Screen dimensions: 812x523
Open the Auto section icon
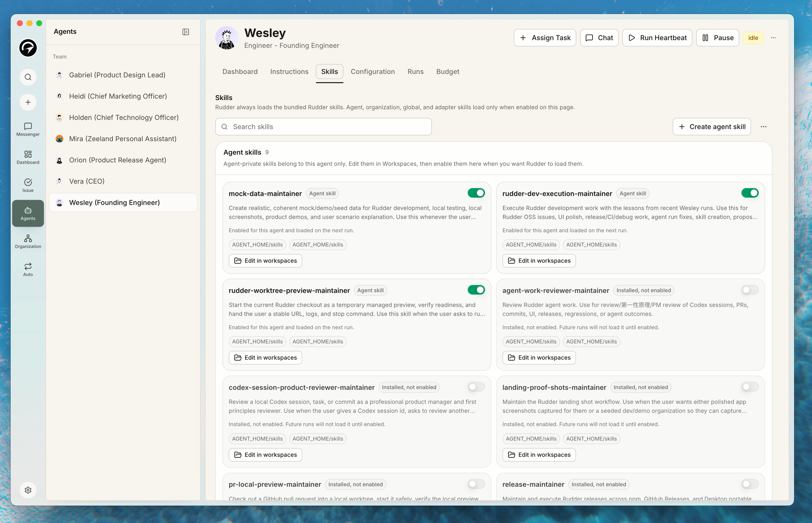point(28,270)
